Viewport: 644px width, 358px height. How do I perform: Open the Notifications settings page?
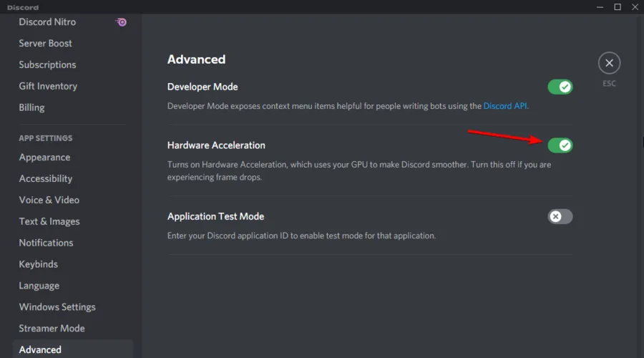[x=46, y=243]
